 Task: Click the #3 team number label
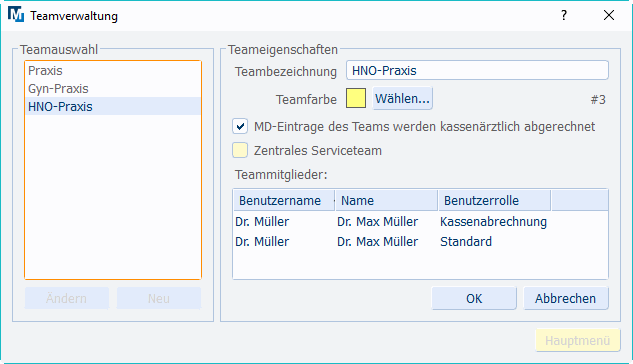coord(598,100)
